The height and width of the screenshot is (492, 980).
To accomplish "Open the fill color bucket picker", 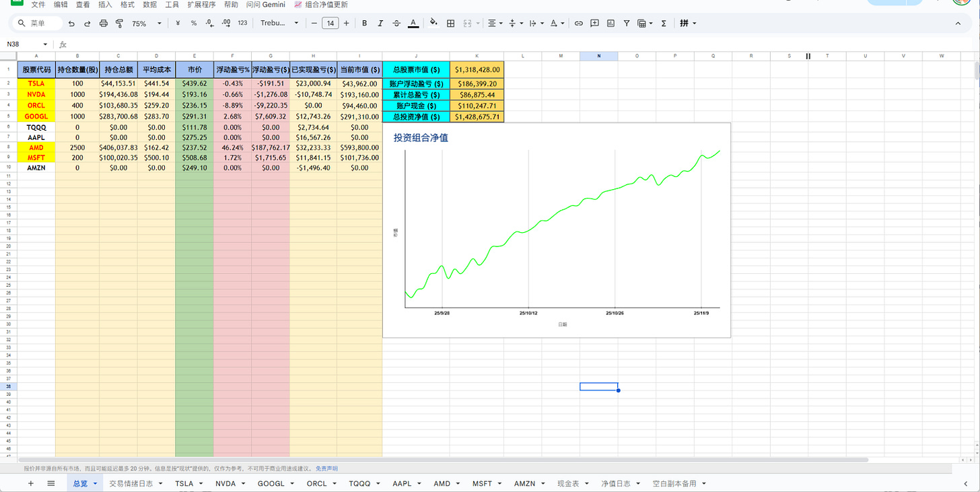I will click(x=433, y=24).
